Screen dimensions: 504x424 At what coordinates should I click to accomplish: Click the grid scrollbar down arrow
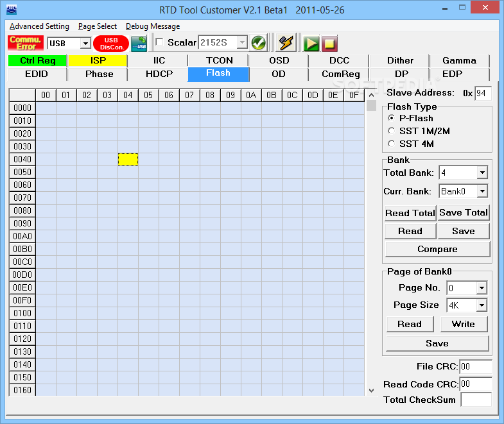(x=371, y=391)
